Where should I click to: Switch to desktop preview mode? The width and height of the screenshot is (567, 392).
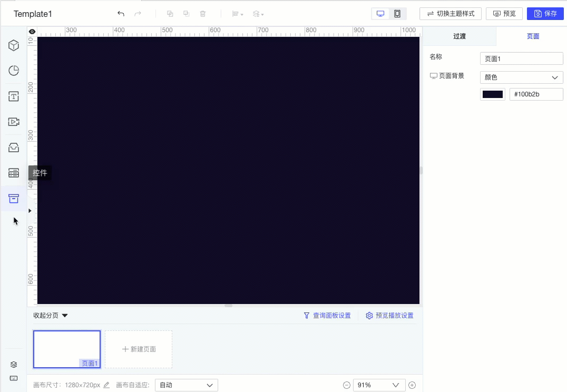click(x=380, y=13)
